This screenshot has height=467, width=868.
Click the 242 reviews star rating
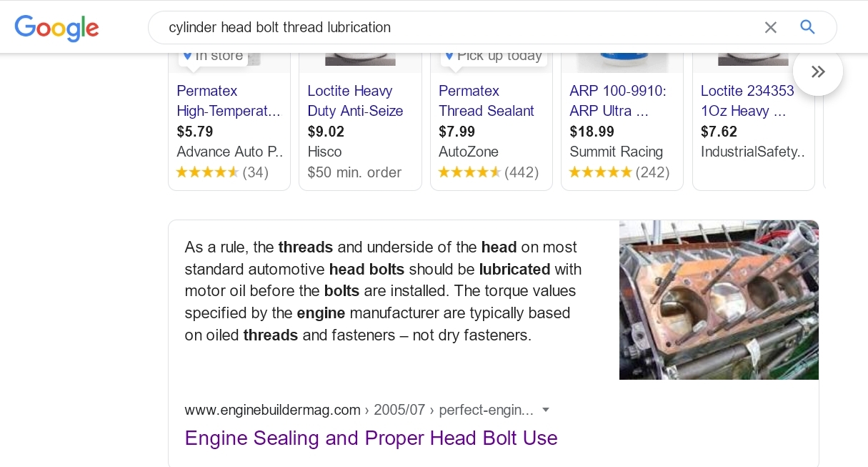coord(619,172)
